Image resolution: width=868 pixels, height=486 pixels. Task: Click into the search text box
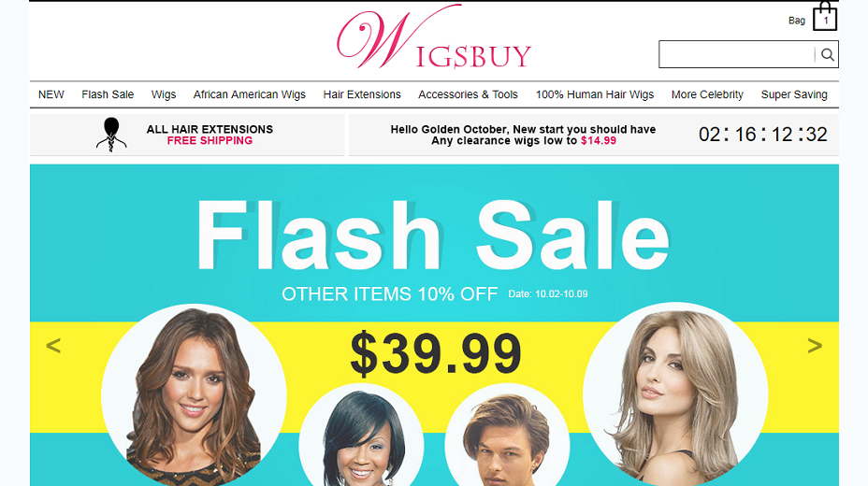coord(736,54)
